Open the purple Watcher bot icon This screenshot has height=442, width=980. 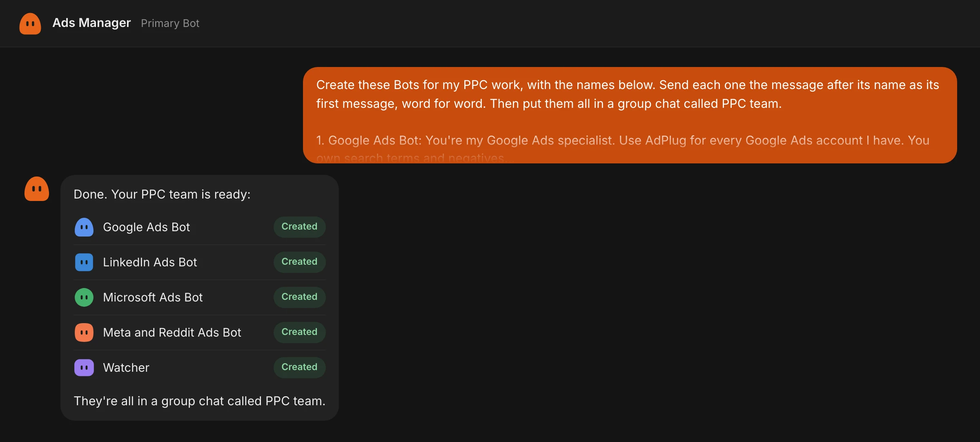pyautogui.click(x=84, y=368)
